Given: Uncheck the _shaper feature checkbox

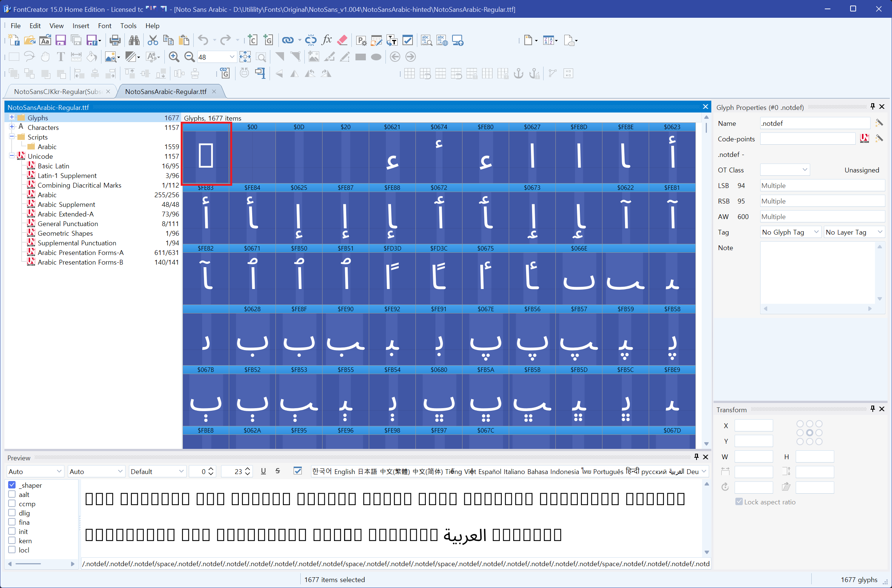Looking at the screenshot, I should pos(12,485).
